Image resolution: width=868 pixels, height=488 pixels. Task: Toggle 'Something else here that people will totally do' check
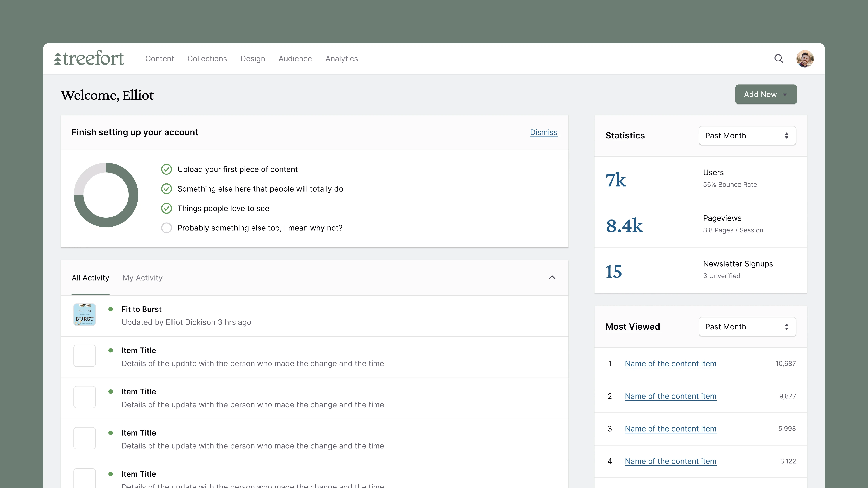click(166, 189)
